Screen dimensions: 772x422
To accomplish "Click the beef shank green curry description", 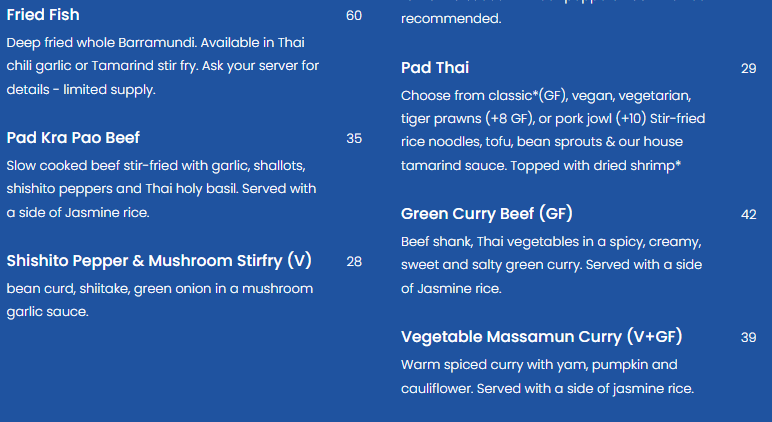I will click(551, 265).
